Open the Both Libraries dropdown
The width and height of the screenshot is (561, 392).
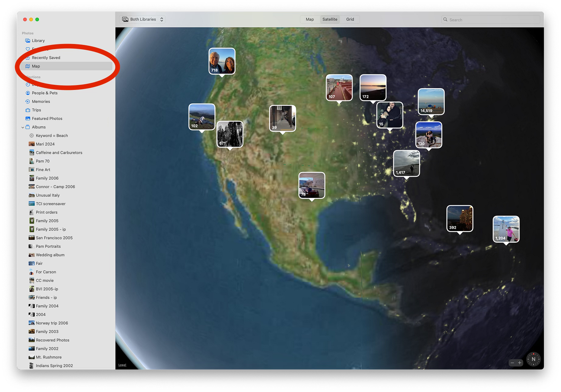click(x=143, y=19)
